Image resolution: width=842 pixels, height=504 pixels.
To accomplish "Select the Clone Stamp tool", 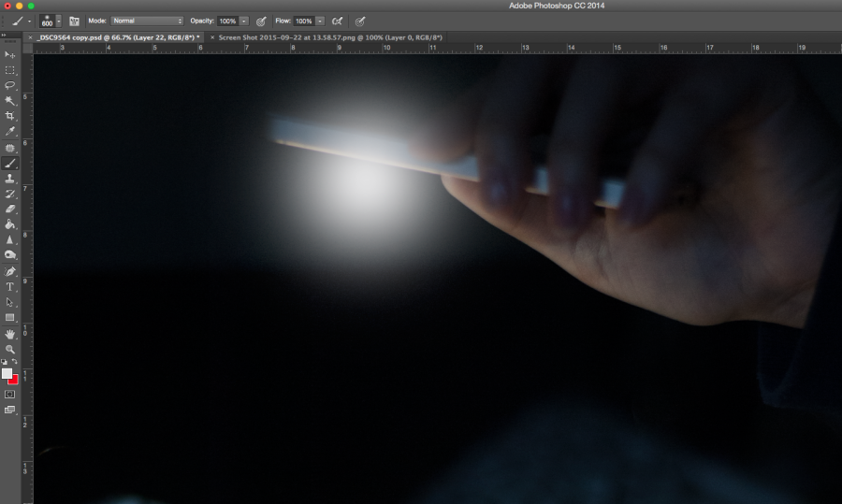I will 9,179.
